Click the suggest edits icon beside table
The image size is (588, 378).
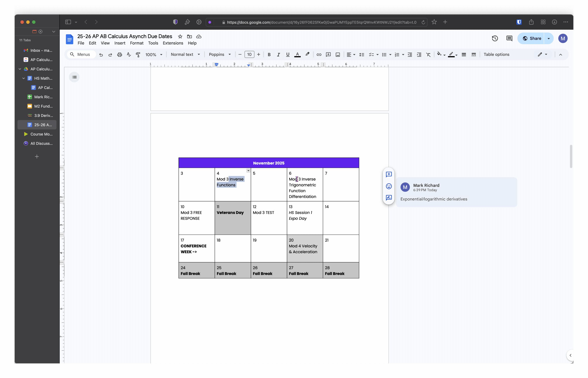coord(389,198)
